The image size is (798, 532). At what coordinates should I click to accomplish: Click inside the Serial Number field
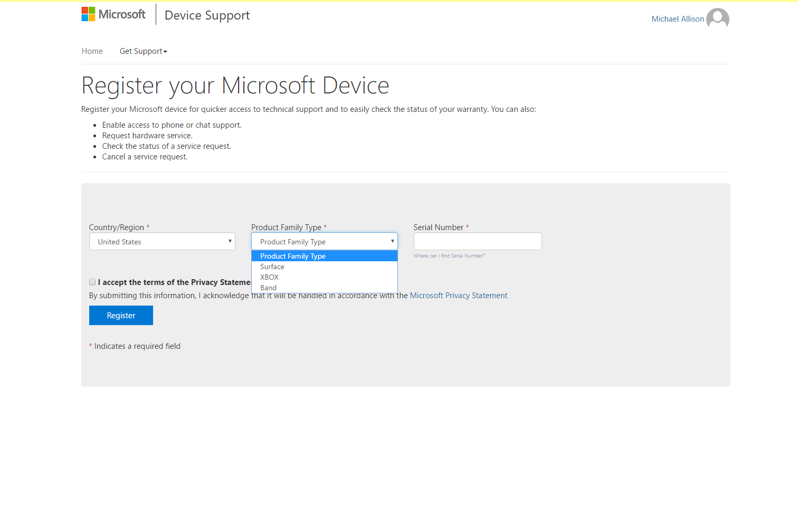click(x=478, y=241)
